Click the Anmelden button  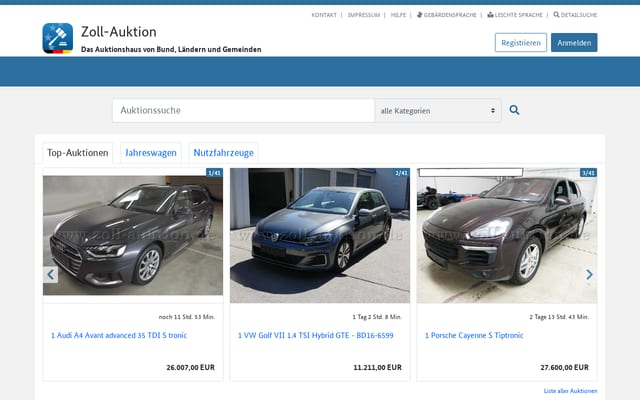(x=574, y=42)
